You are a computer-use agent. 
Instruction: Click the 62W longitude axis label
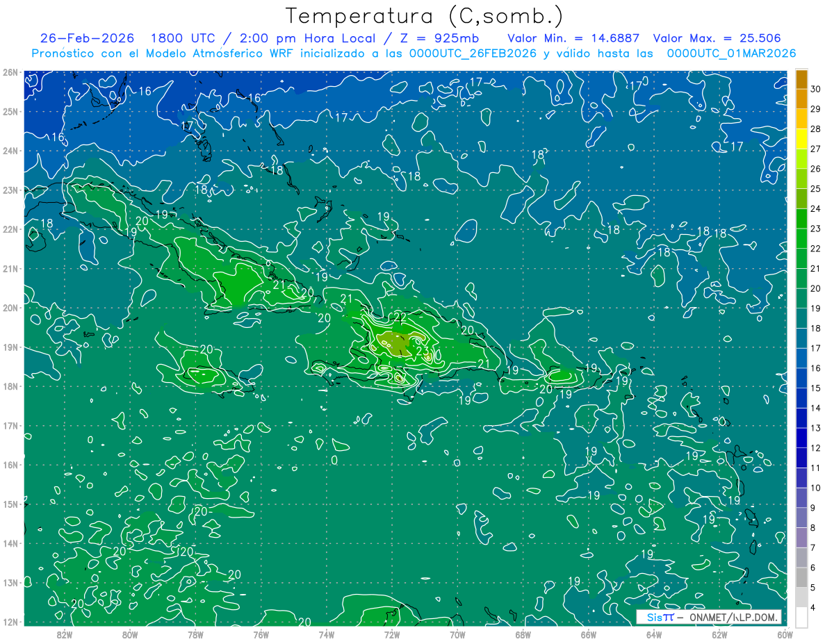coord(719,634)
